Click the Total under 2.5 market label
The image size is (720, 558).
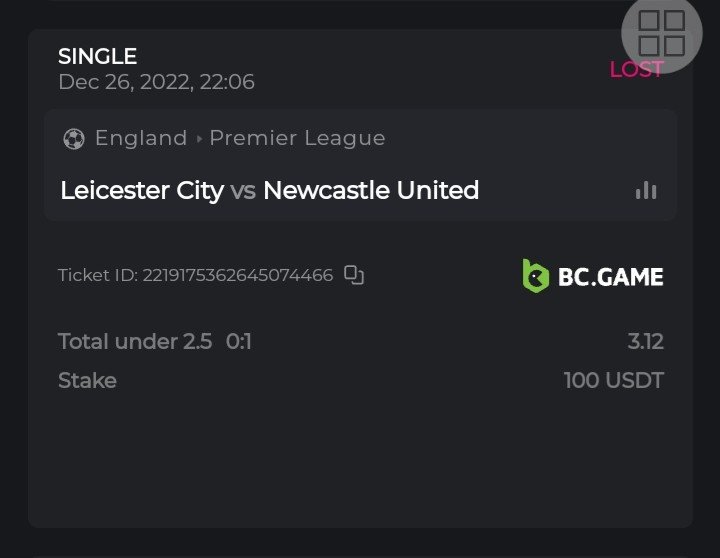click(x=135, y=341)
